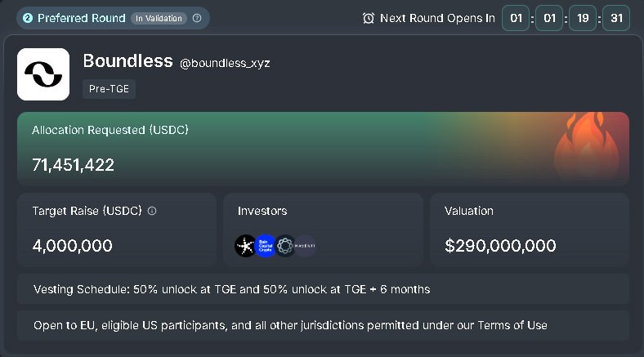Viewport: 644px width, 357px height.
Task: Open the help icon beside In Validation
Action: tap(197, 18)
